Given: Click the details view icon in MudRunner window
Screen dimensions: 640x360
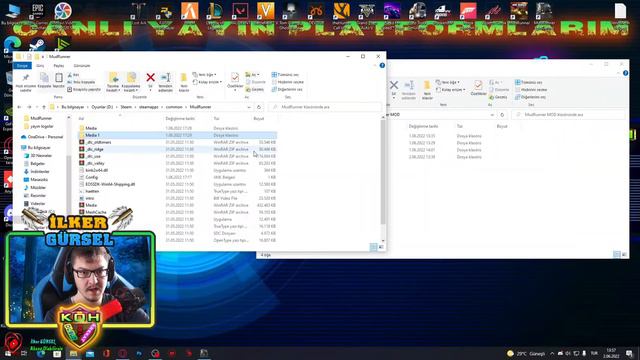Looking at the screenshot, I should [373, 247].
